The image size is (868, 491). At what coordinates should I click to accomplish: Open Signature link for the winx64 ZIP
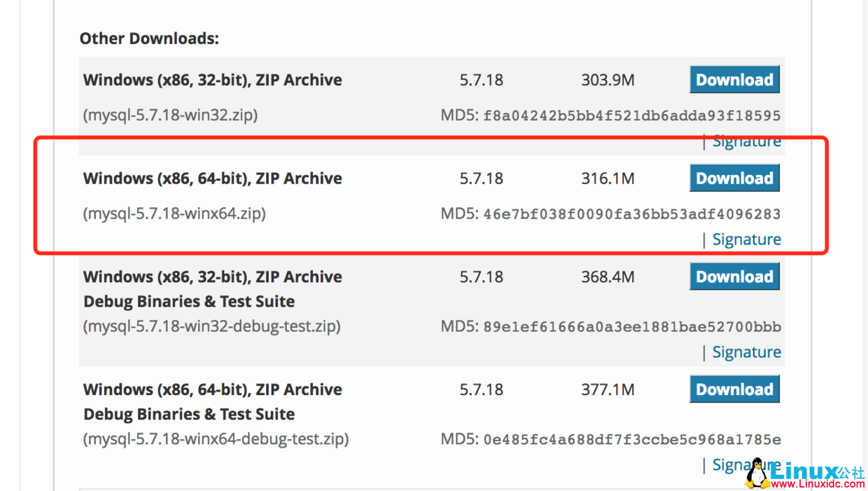click(746, 240)
